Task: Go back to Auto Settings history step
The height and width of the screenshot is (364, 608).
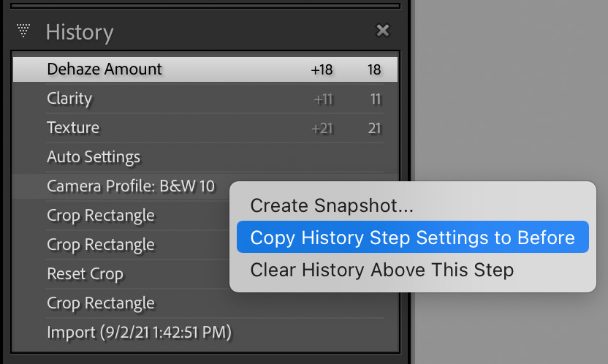Action: (x=205, y=157)
